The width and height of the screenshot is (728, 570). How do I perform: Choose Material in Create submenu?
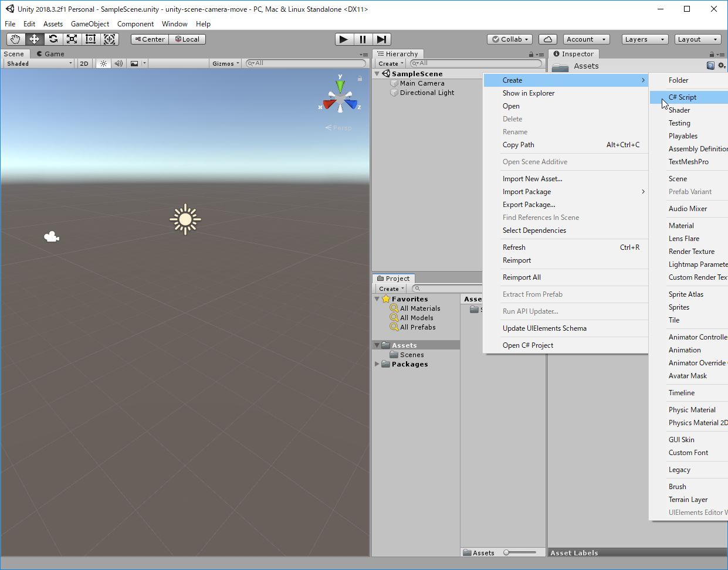[689, 226]
